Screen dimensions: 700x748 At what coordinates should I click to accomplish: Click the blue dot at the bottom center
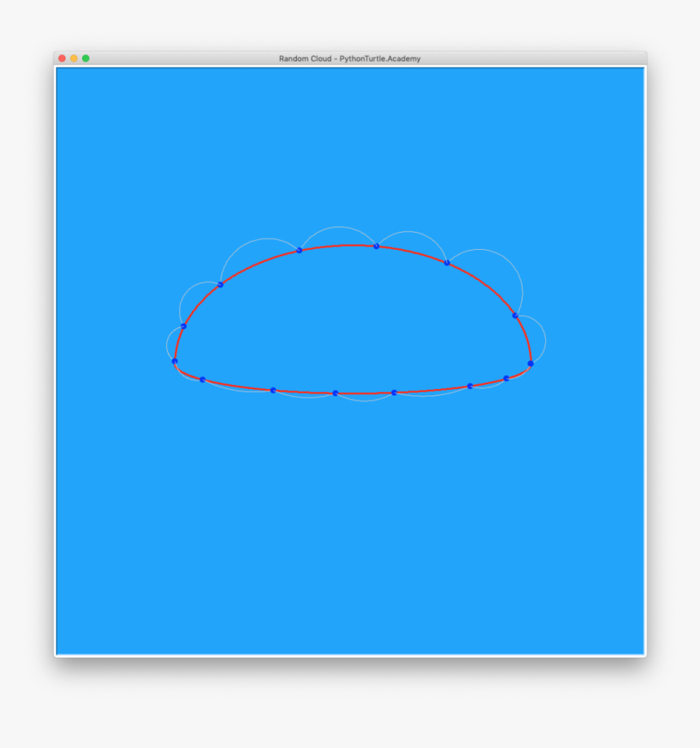pyautogui.click(x=336, y=392)
